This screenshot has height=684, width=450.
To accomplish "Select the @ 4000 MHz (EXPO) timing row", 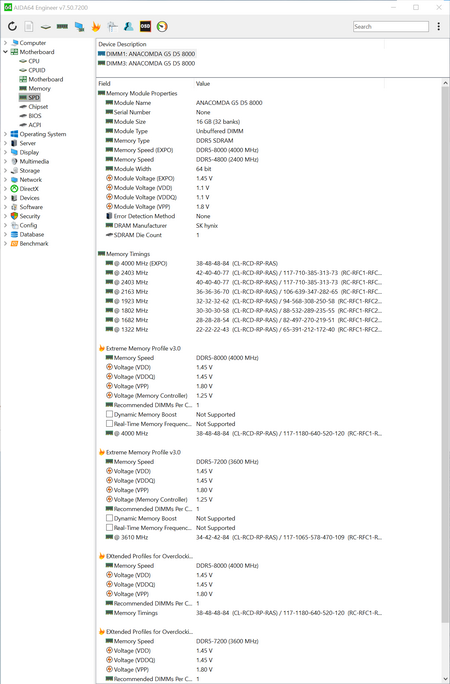I will [x=239, y=263].
